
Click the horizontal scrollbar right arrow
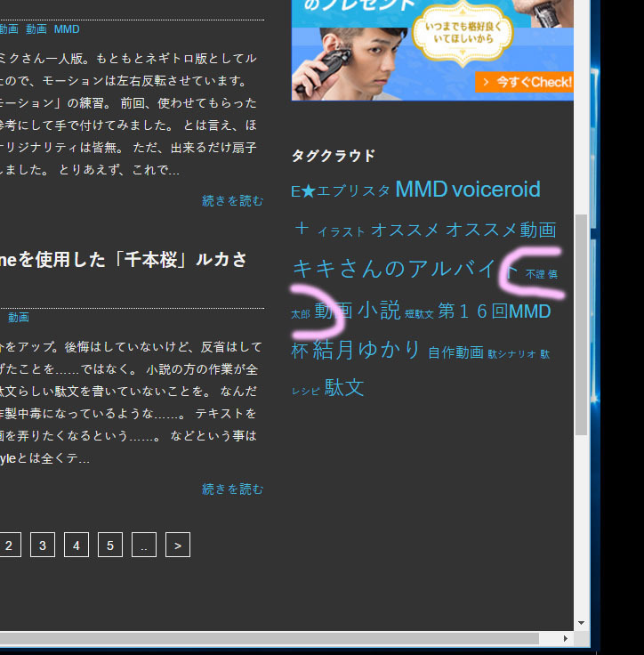tap(566, 638)
